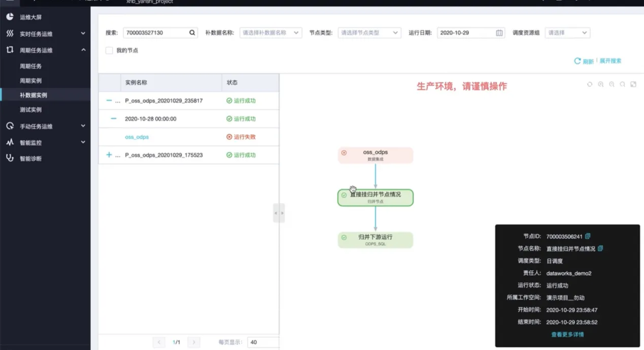This screenshot has height=350, width=644.
Task: Open the 补数据名称 dropdown
Action: [x=270, y=33]
